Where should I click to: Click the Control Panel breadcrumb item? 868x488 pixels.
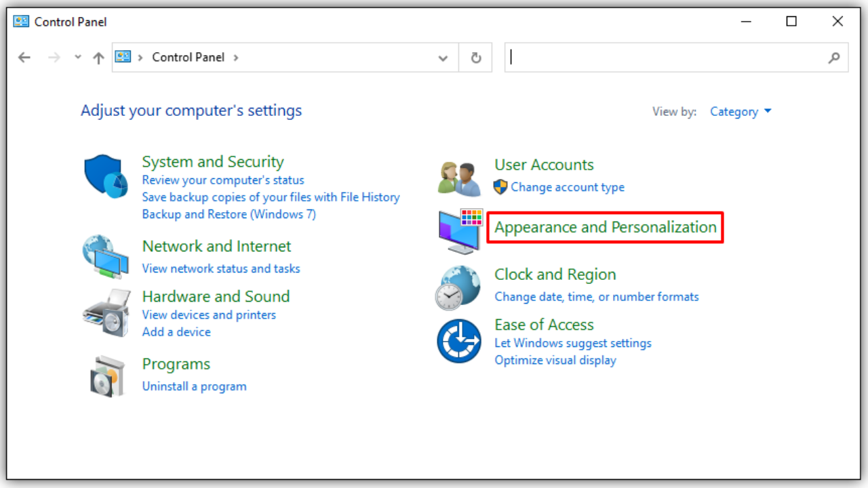(189, 57)
